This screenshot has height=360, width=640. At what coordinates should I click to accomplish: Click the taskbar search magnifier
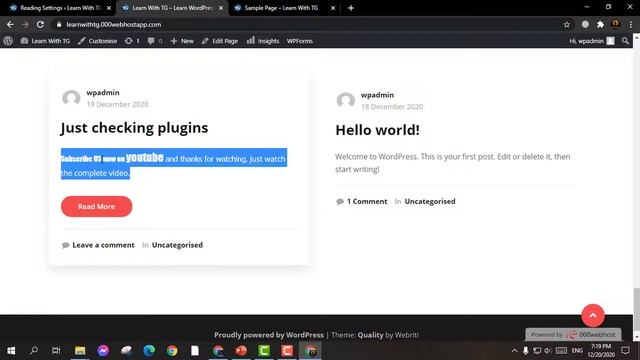coord(34,351)
